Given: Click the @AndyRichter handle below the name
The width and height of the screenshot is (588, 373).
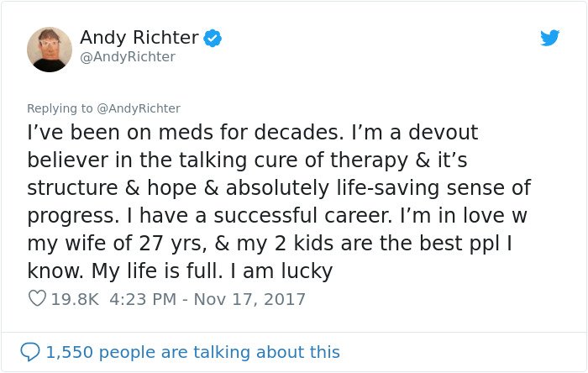Looking at the screenshot, I should (128, 57).
